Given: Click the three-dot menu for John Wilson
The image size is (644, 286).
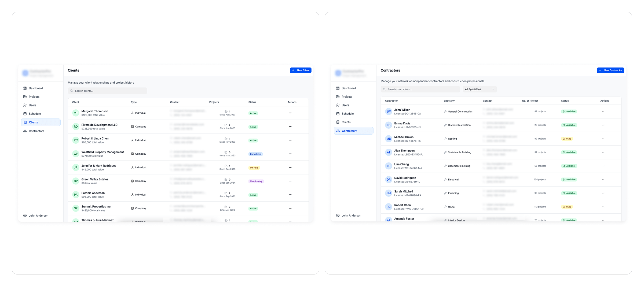Looking at the screenshot, I should [603, 112].
